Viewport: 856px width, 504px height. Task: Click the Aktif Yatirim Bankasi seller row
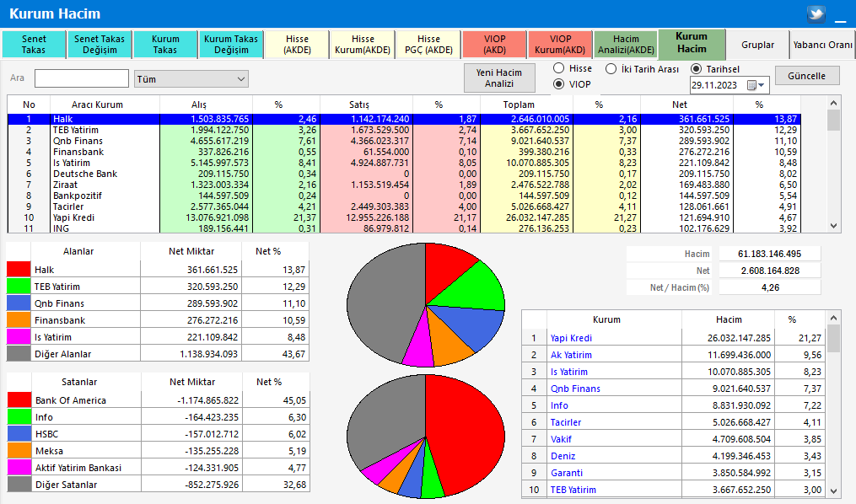[x=159, y=468]
